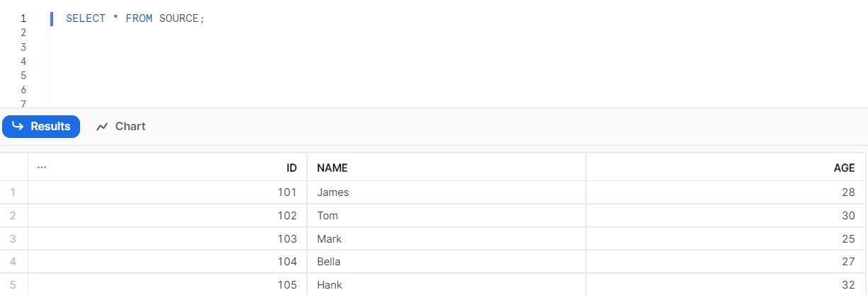Select the Bella name cell
This screenshot has width=868, height=295.
(446, 262)
